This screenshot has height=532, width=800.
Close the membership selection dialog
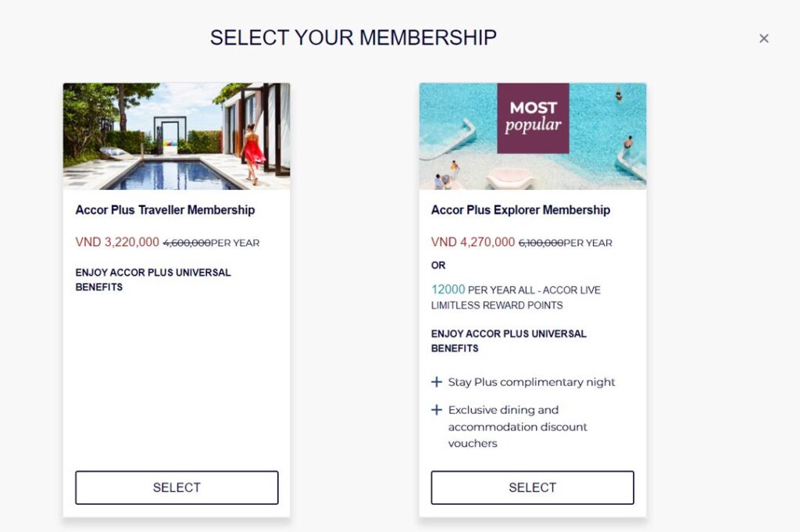click(764, 38)
